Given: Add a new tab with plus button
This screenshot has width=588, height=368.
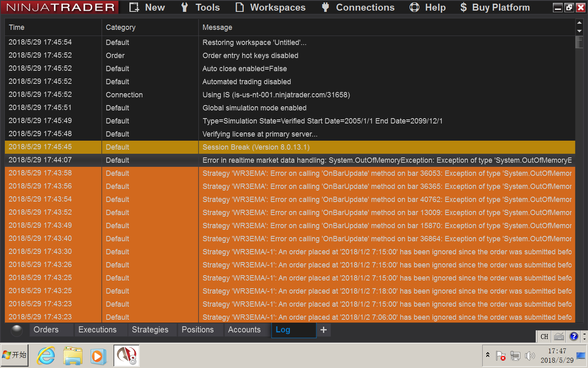Looking at the screenshot, I should (x=323, y=330).
